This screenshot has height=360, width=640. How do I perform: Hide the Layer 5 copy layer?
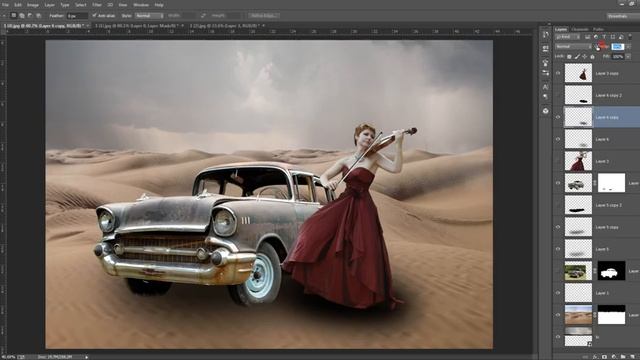(558, 227)
